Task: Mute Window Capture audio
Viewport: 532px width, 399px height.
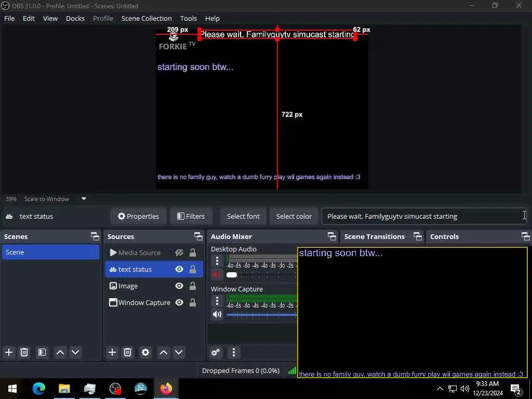Action: [217, 314]
